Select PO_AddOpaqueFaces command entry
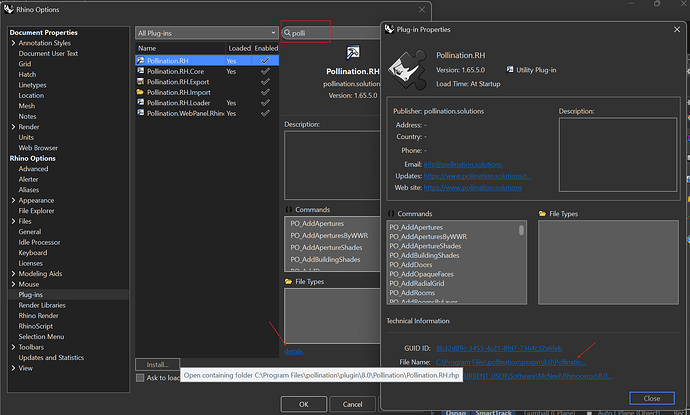 [421, 274]
